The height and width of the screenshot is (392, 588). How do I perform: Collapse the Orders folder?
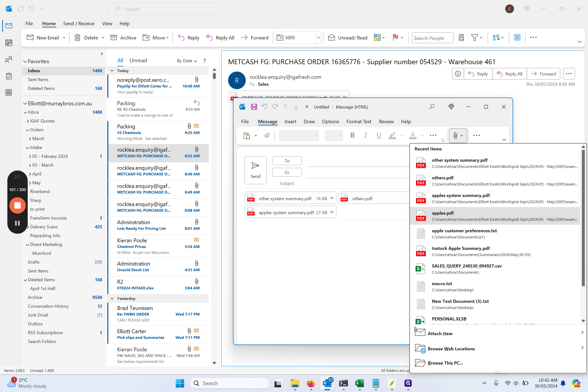point(27,130)
